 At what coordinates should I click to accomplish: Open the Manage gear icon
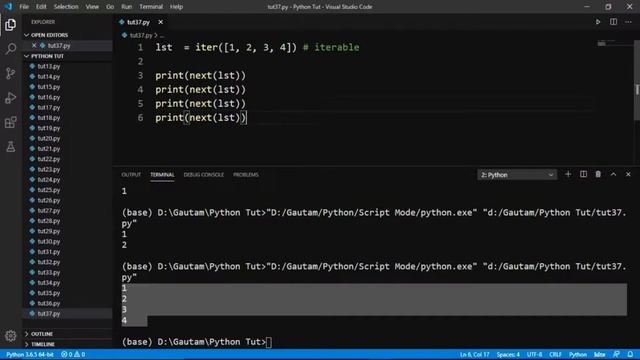[x=11, y=336]
